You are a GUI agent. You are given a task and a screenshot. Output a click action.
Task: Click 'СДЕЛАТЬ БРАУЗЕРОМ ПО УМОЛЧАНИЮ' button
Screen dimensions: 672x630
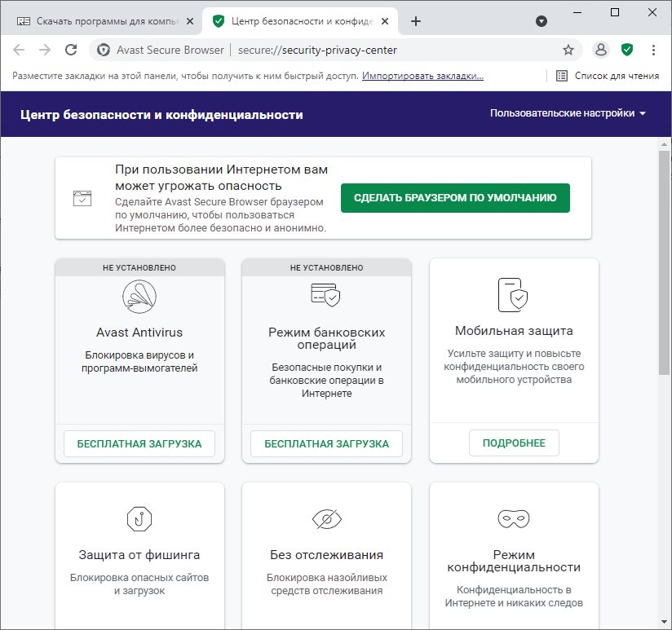[455, 198]
